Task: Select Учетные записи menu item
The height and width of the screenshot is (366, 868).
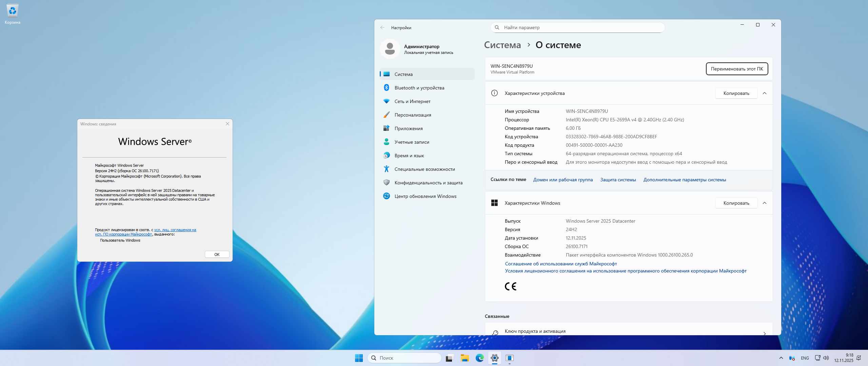Action: pos(412,142)
